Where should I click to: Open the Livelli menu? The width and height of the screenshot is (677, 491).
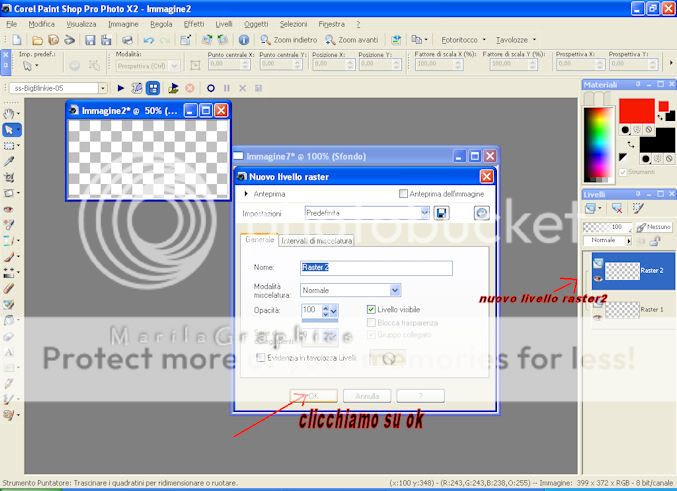point(224,24)
